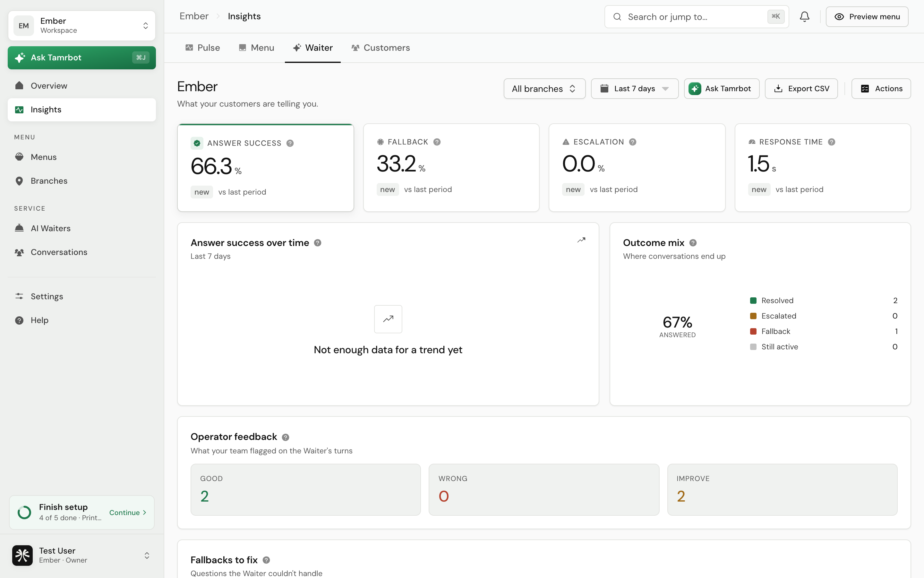Open help tooltip for Operator feedback
This screenshot has width=924, height=578.
pyautogui.click(x=286, y=437)
